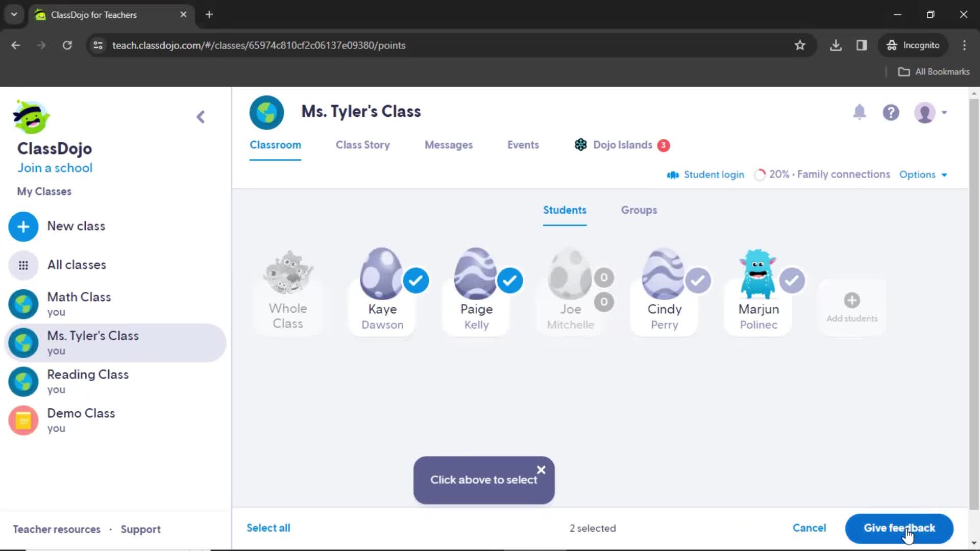Click the back navigation chevron arrow
The image size is (980, 551).
[201, 116]
